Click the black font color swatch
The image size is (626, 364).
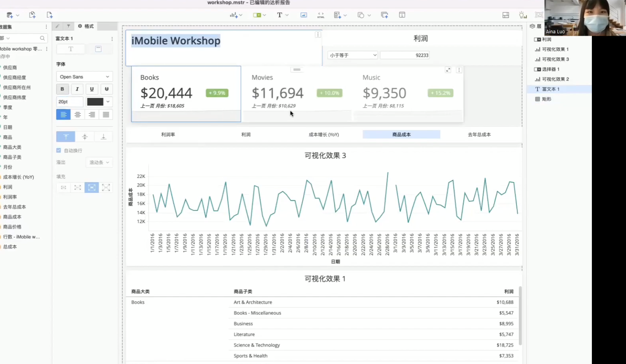[x=95, y=102]
